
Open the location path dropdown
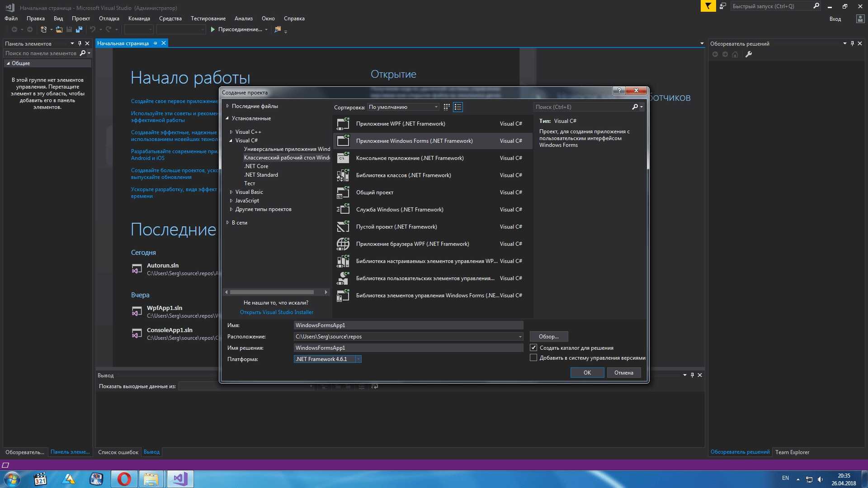(x=520, y=337)
